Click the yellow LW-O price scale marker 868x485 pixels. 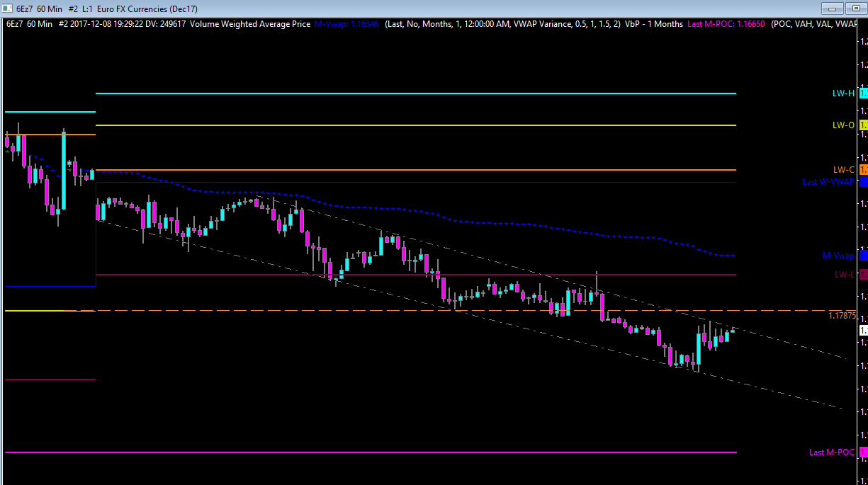pos(863,125)
